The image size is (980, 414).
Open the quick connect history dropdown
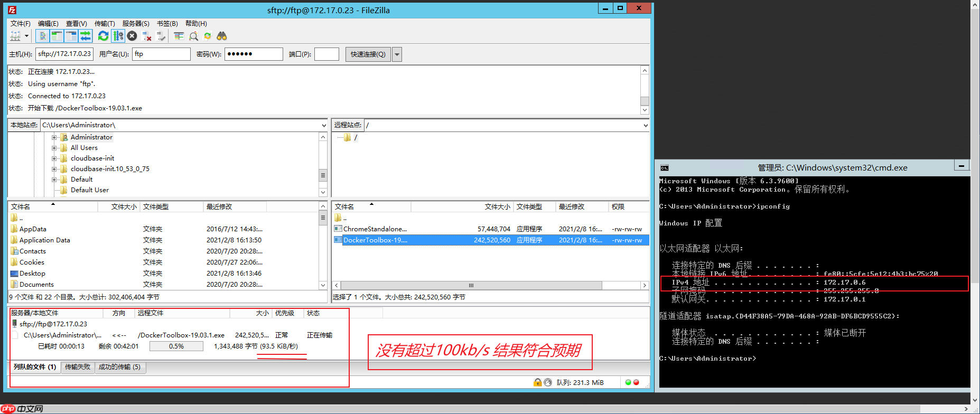coord(397,54)
